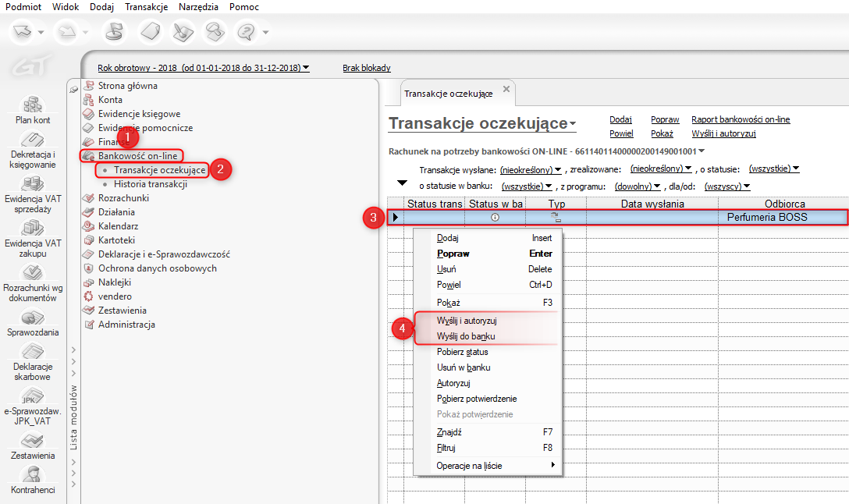Open o statusie (wszystkie) filter dropdown
The image size is (849, 504).
click(774, 169)
